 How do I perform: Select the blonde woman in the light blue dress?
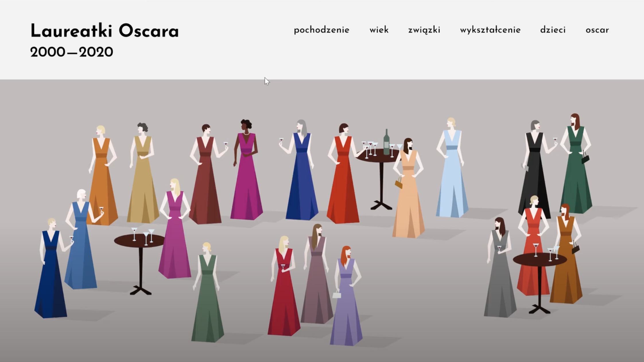click(x=452, y=167)
